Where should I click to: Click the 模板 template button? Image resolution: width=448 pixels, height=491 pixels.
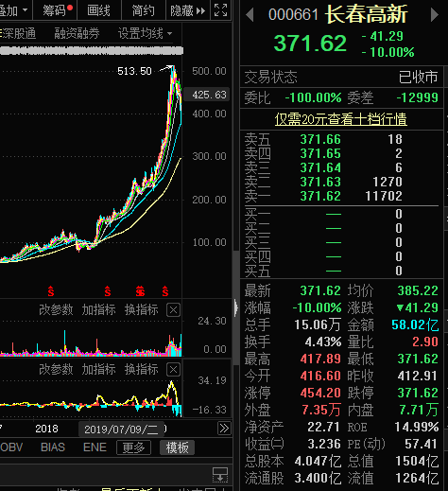(177, 447)
